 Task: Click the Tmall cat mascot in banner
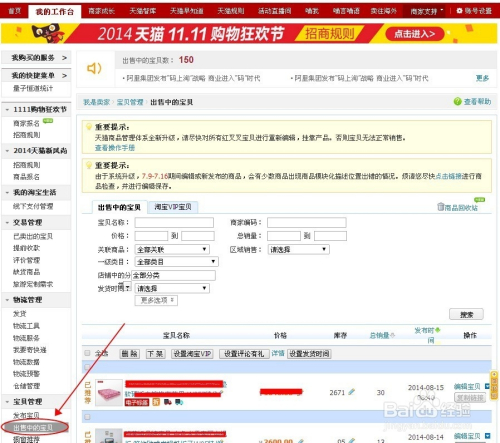click(48, 33)
